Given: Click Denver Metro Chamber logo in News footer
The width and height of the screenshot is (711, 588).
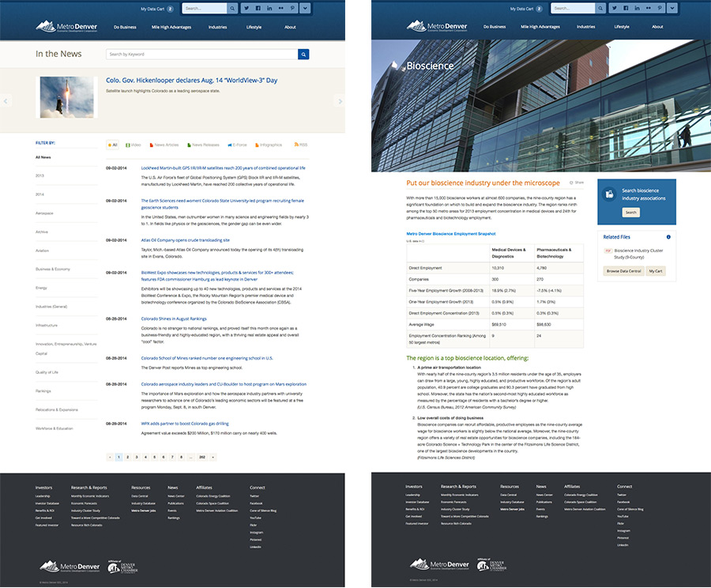Looking at the screenshot, I should tap(123, 567).
